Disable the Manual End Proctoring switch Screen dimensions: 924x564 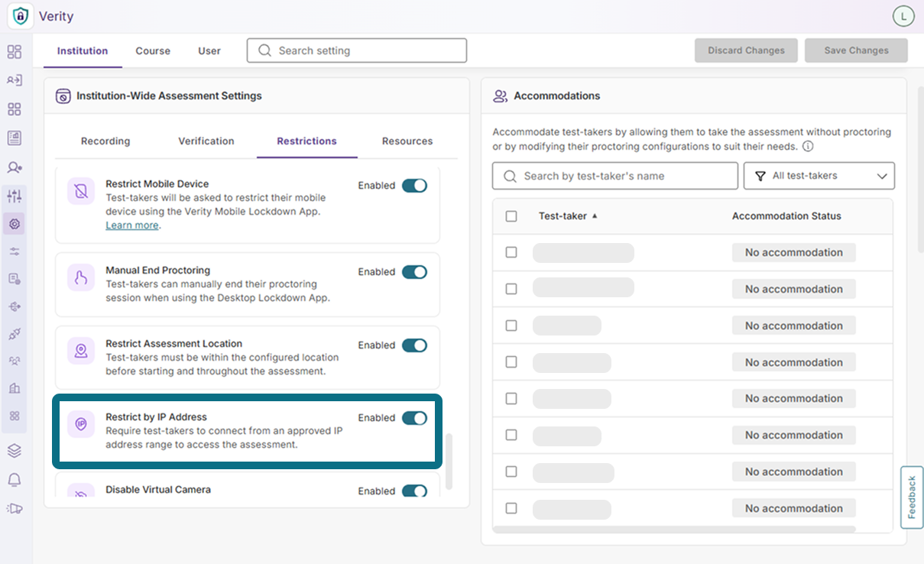(x=414, y=272)
